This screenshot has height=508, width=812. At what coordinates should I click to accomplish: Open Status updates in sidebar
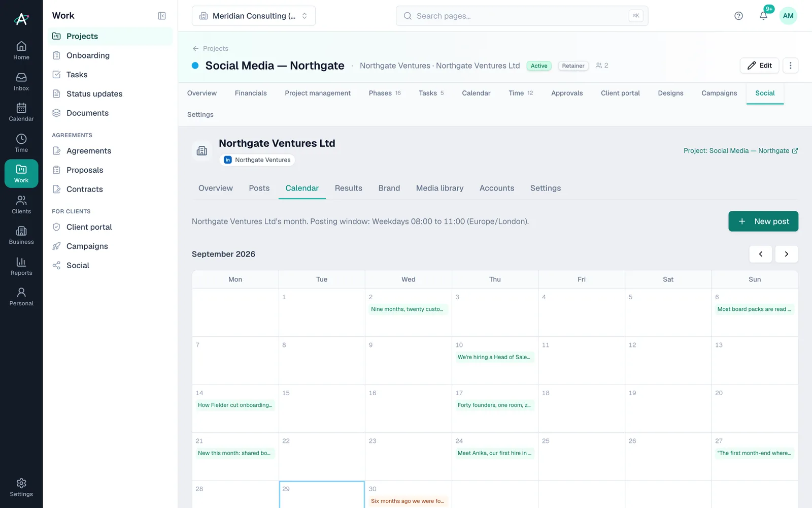(110, 94)
